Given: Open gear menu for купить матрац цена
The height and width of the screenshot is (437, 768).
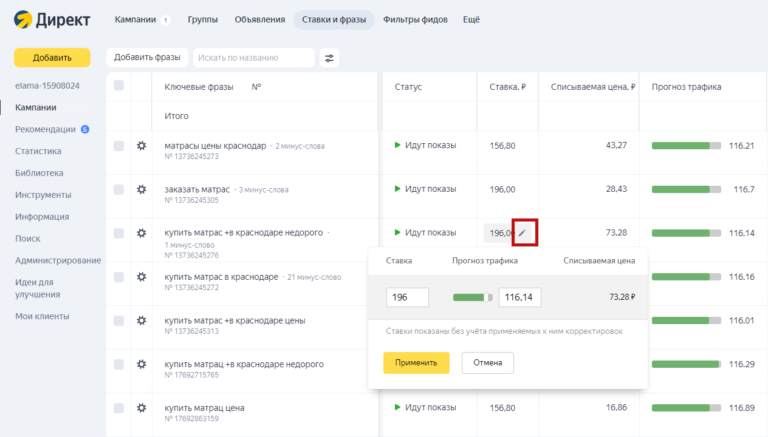Looking at the screenshot, I should pos(142,408).
